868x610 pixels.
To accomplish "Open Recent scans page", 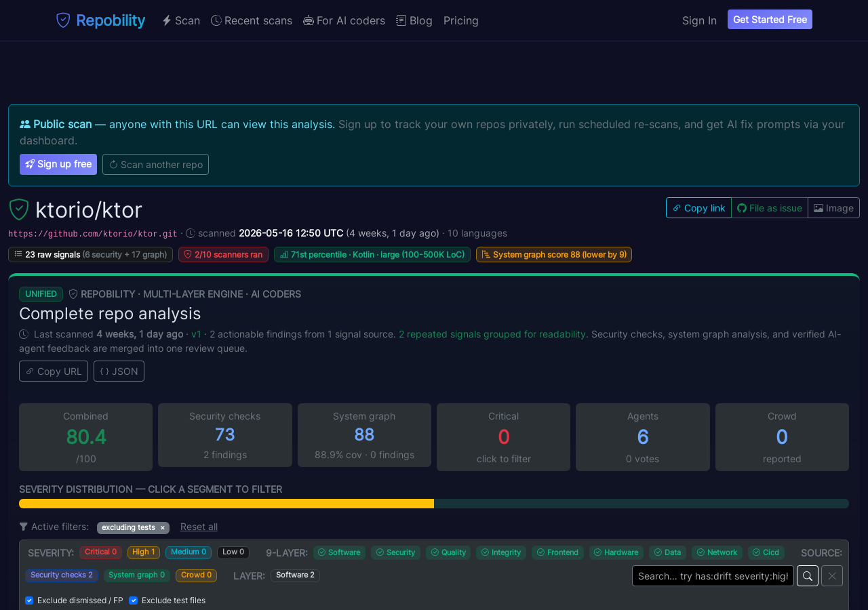I will [252, 20].
